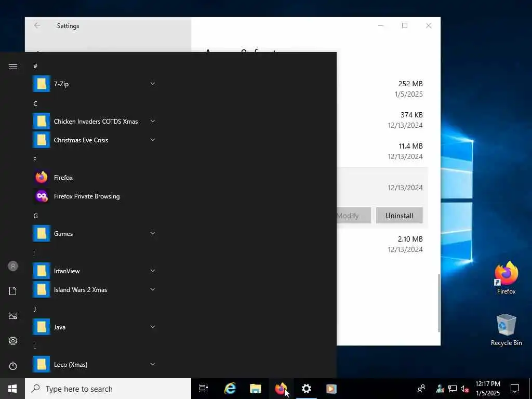Close the Settings window
The width and height of the screenshot is (532, 399).
coord(429,25)
